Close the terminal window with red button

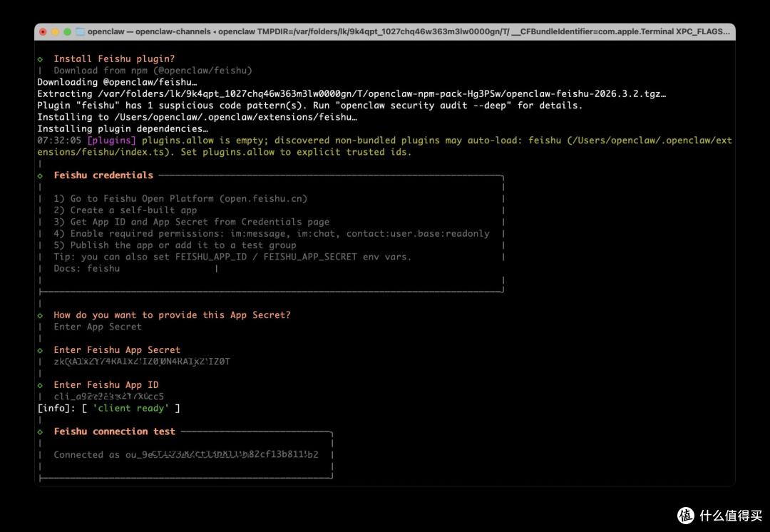(x=43, y=32)
